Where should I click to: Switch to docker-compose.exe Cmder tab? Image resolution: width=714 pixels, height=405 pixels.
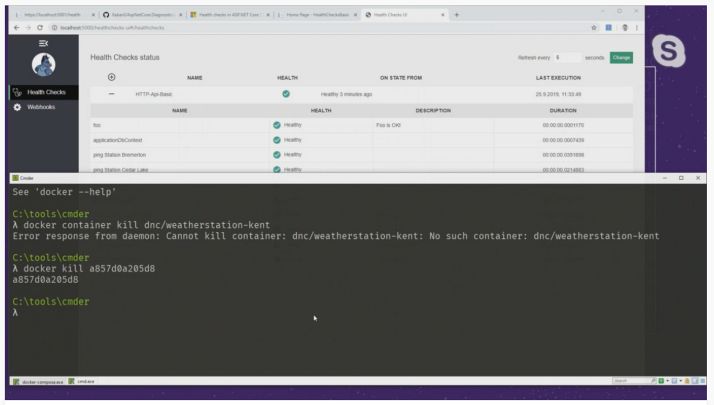click(39, 382)
